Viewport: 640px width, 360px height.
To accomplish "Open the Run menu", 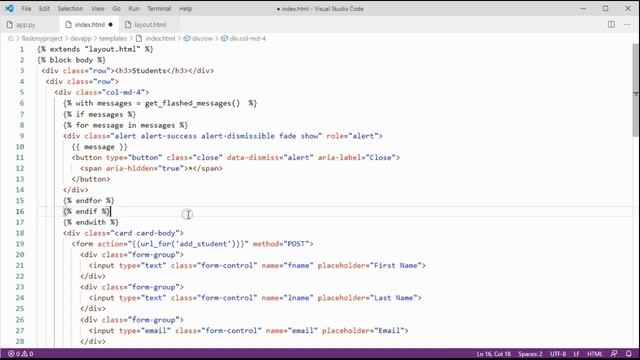I will coord(134,9).
